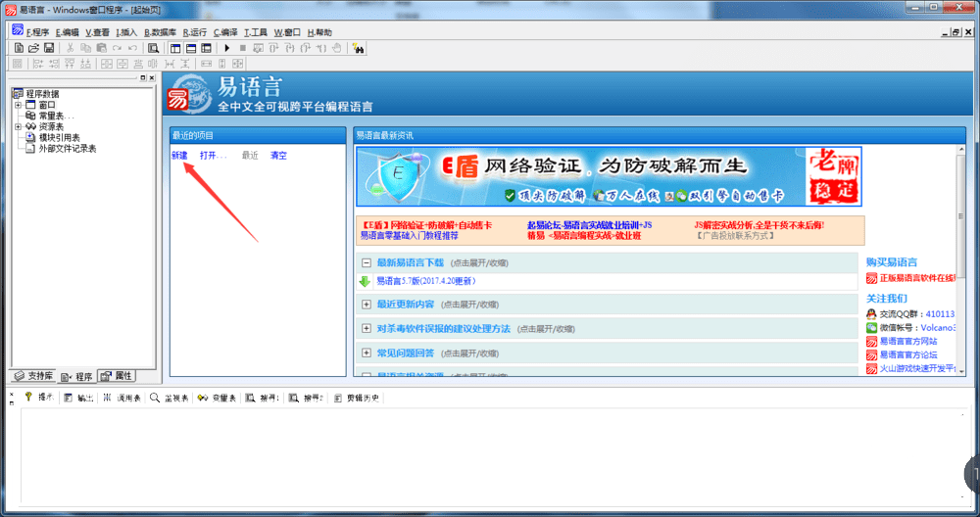Toggle the first layout view button

(175, 48)
